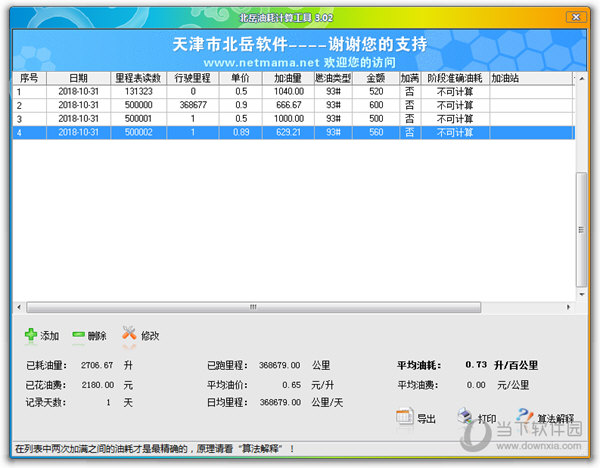Click the 1040.00 fuel amount cell
This screenshot has height=468, width=600.
[x=289, y=92]
